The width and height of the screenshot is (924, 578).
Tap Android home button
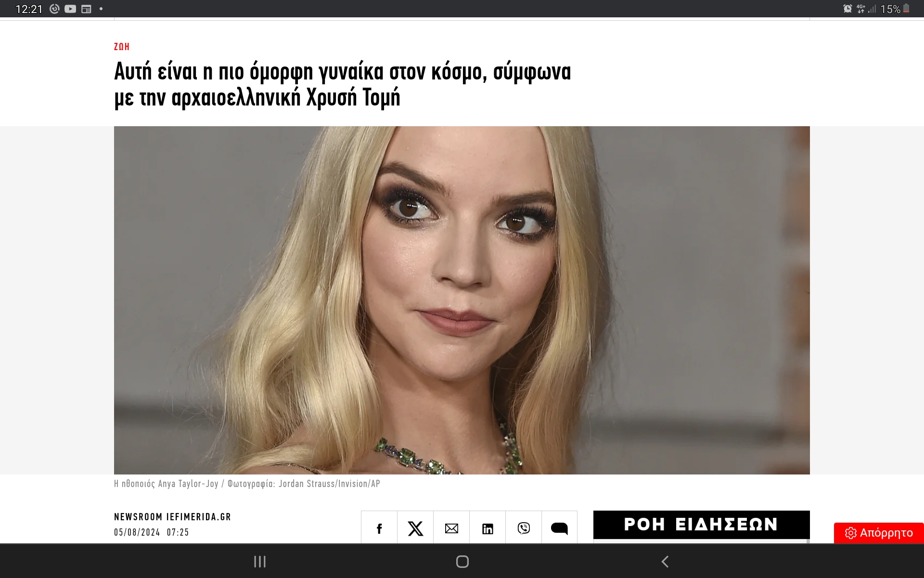pos(462,562)
